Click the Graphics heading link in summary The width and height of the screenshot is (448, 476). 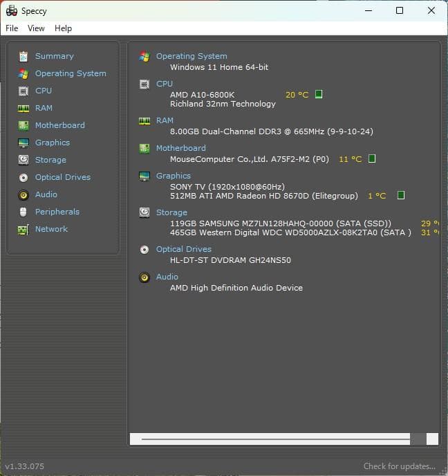[174, 176]
